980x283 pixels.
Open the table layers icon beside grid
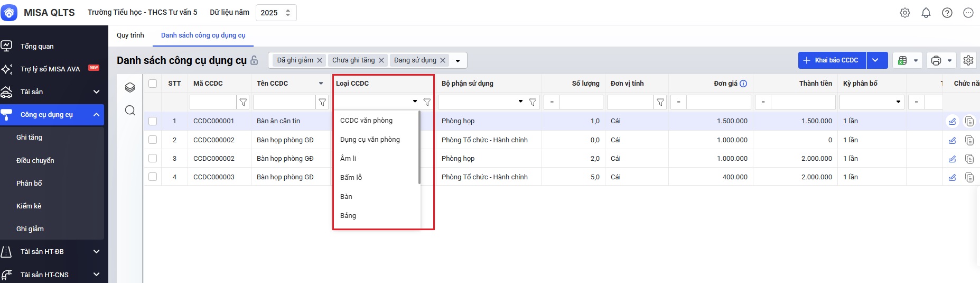130,87
